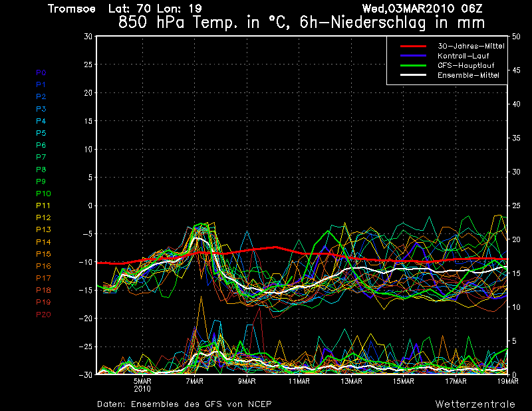Image resolution: width=532 pixels, height=411 pixels.
Task: Click the P10 green ensemble label
Action: click(43, 194)
